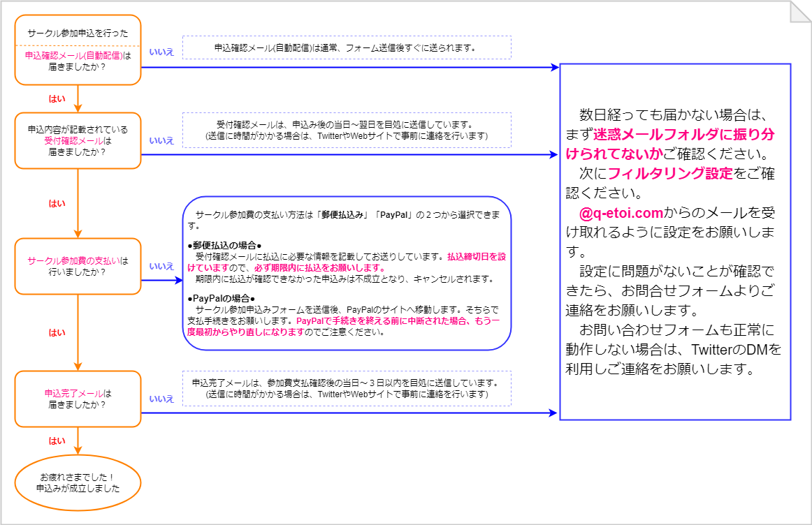Viewport: 812px width, 525px height.
Task: Click the お疲れさまでした end ellipse
Action: 78,483
